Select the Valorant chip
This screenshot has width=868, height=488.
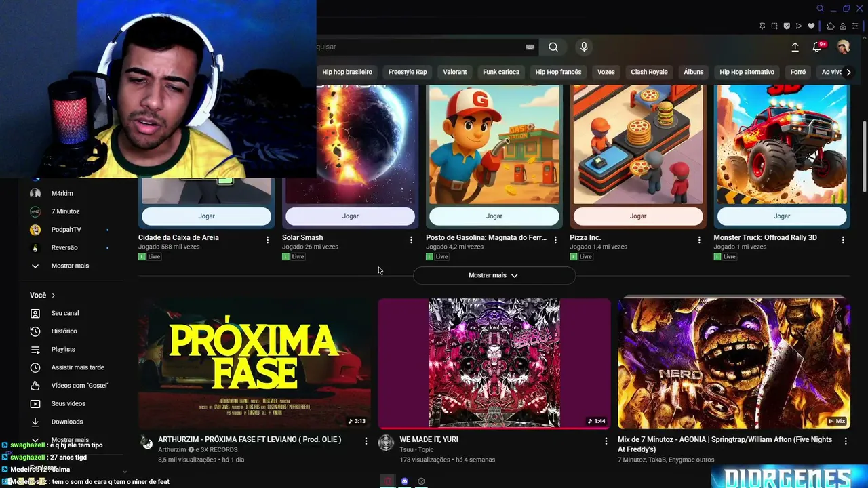coord(455,72)
